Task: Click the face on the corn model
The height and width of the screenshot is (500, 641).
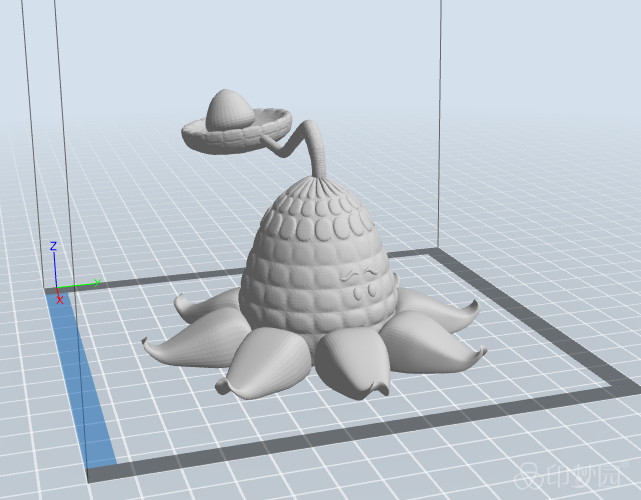Action: pyautogui.click(x=362, y=280)
